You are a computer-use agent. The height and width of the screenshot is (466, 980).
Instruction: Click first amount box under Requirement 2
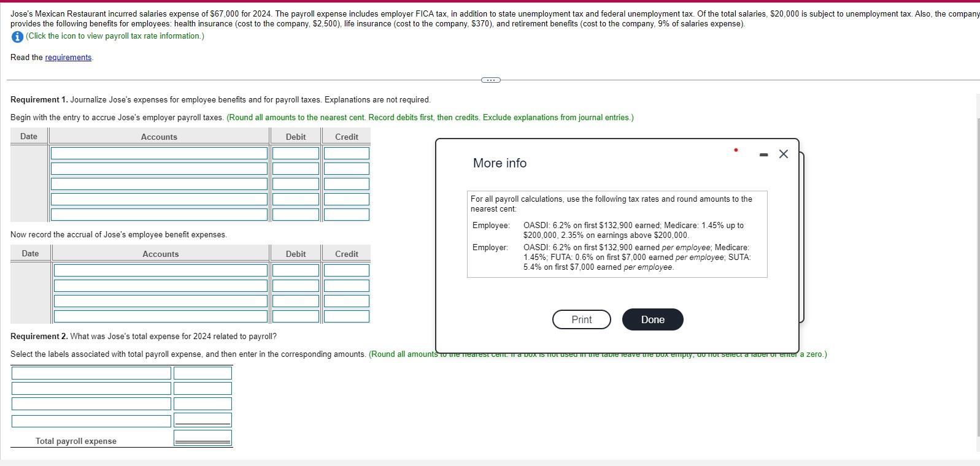(x=203, y=373)
